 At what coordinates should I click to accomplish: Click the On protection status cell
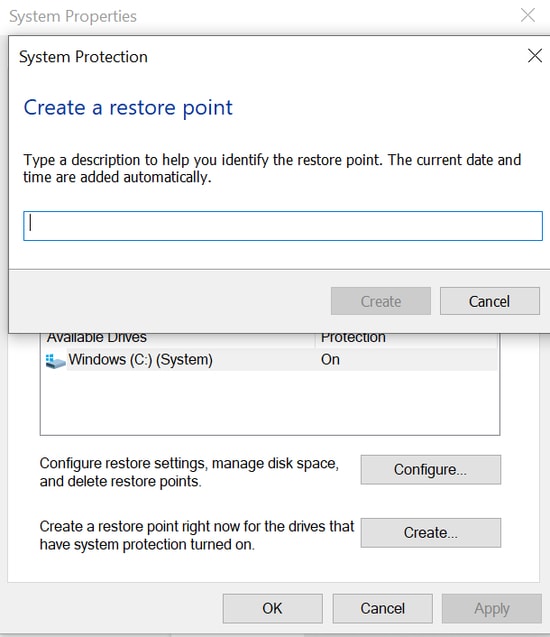pos(330,360)
